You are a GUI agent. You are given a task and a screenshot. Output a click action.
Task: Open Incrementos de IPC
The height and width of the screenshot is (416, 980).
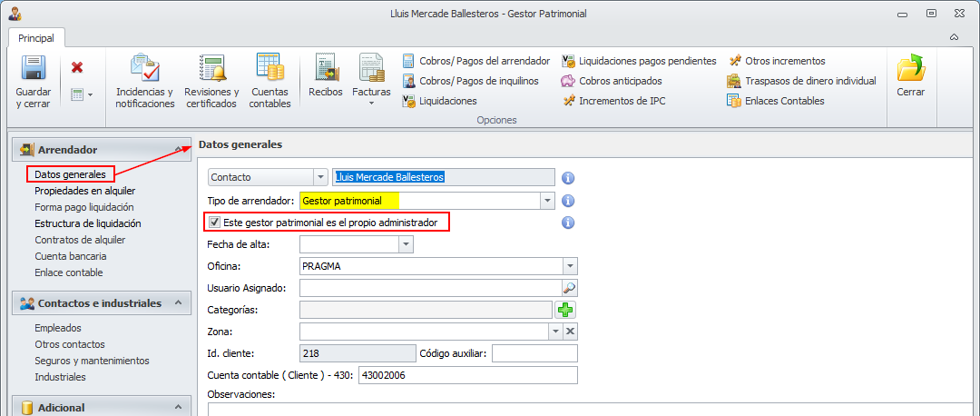[613, 101]
